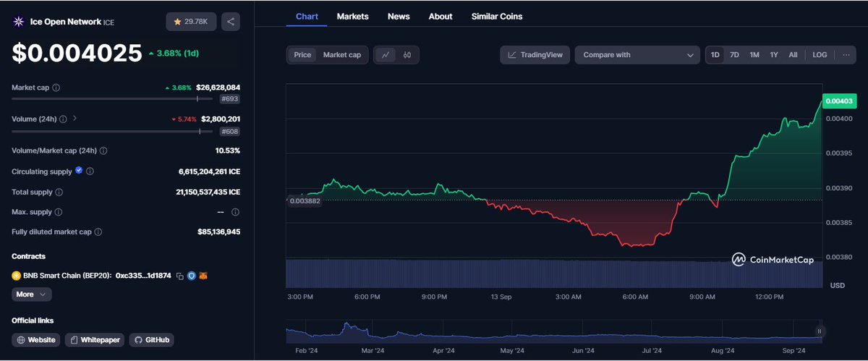This screenshot has height=361, width=868.
Task: Select the 1D time range
Action: 715,55
